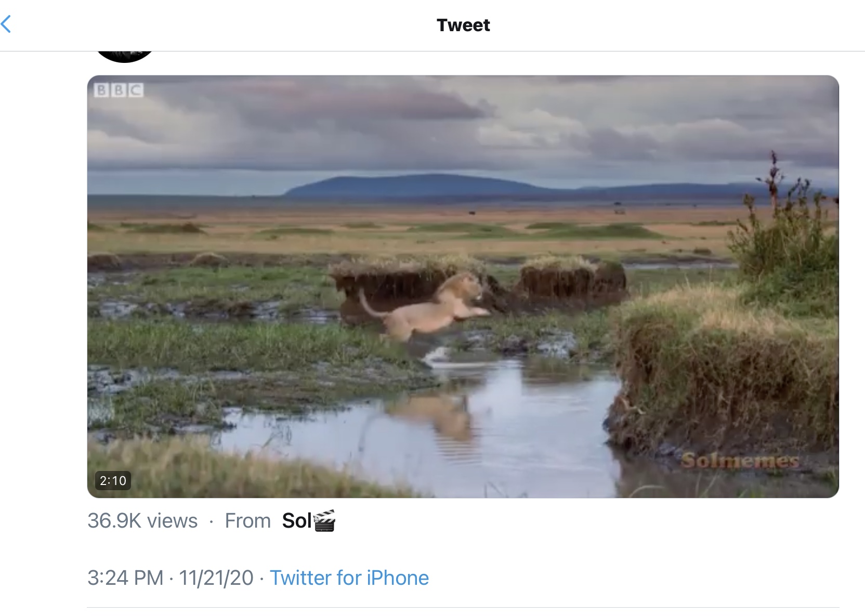The image size is (865, 616).
Task: Tap the 11/21/20 tweet date
Action: [216, 578]
